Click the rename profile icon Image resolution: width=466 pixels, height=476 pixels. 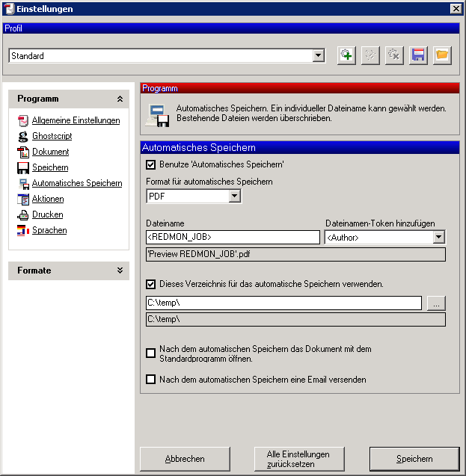(370, 55)
